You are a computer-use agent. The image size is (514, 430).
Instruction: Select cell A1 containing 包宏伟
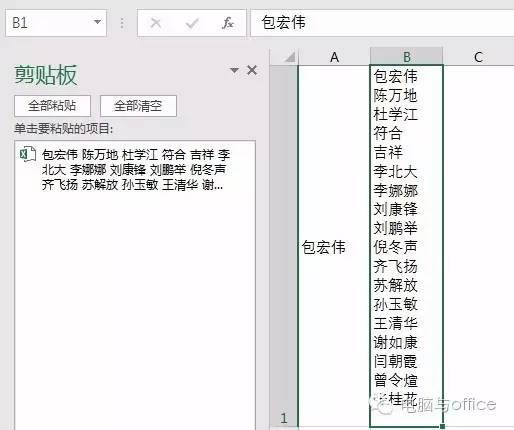coord(334,246)
